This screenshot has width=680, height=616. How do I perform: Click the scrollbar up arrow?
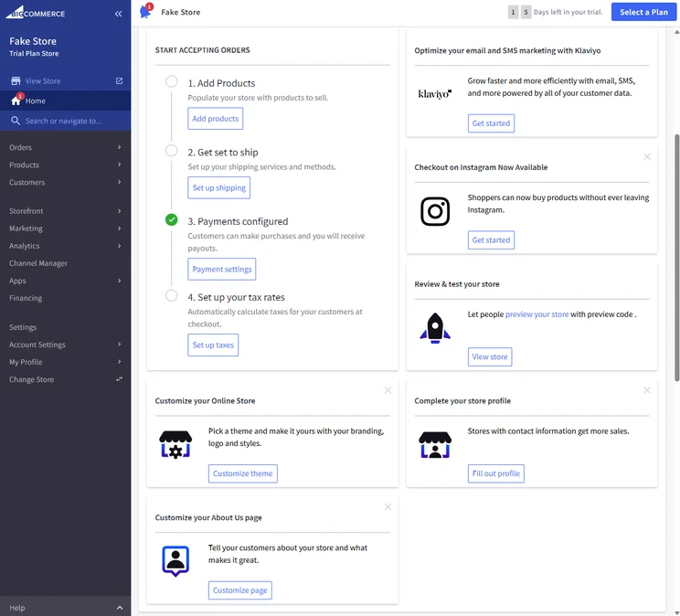tap(676, 32)
